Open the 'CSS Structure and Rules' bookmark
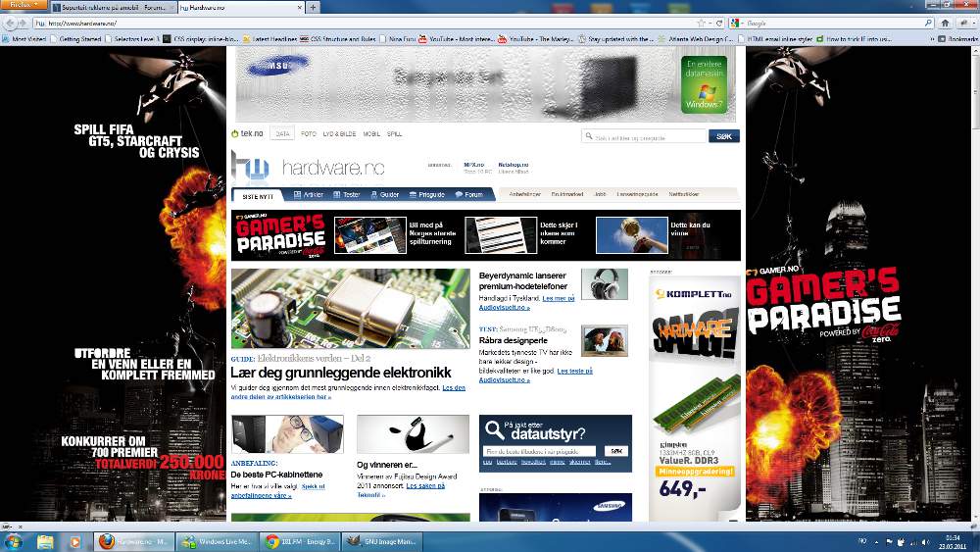 338,39
